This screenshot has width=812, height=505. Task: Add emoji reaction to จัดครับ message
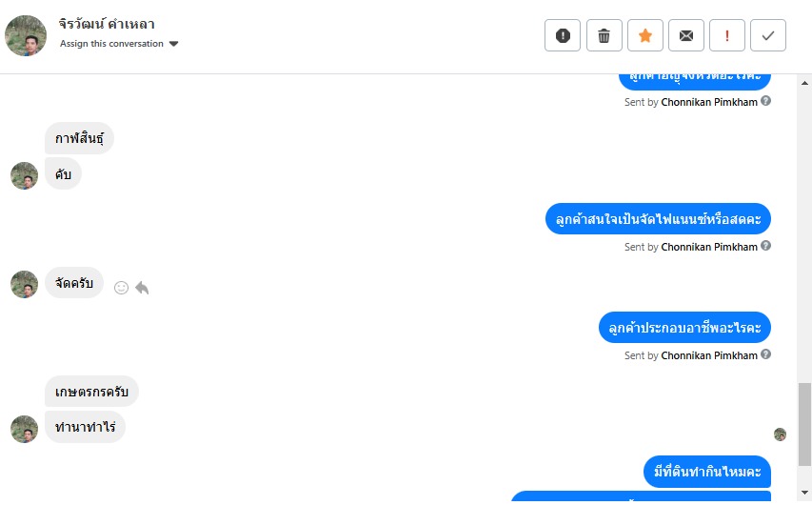[121, 288]
